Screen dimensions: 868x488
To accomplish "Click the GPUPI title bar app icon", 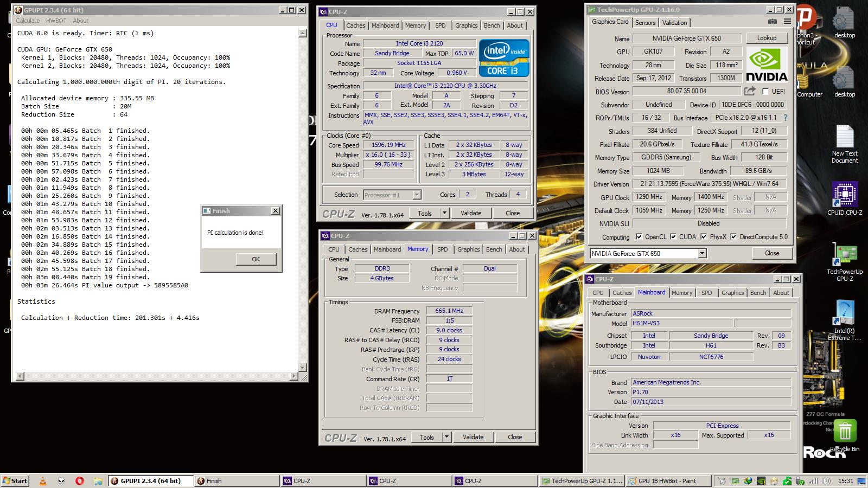I will (18, 10).
